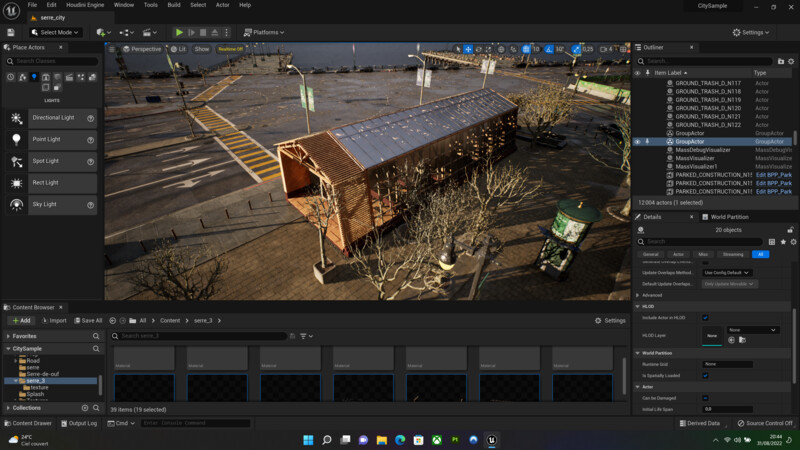
Task: Click the Directional Light icon
Action: (x=17, y=118)
